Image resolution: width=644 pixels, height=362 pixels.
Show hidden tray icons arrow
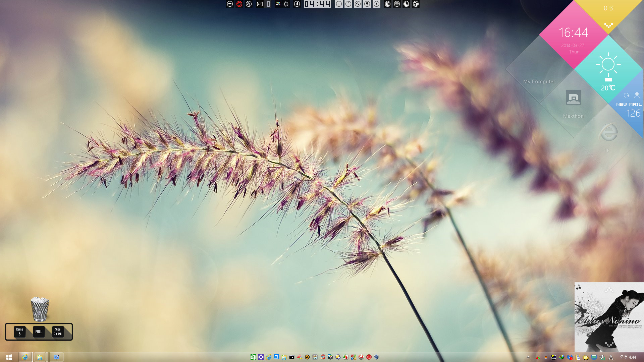click(x=528, y=357)
